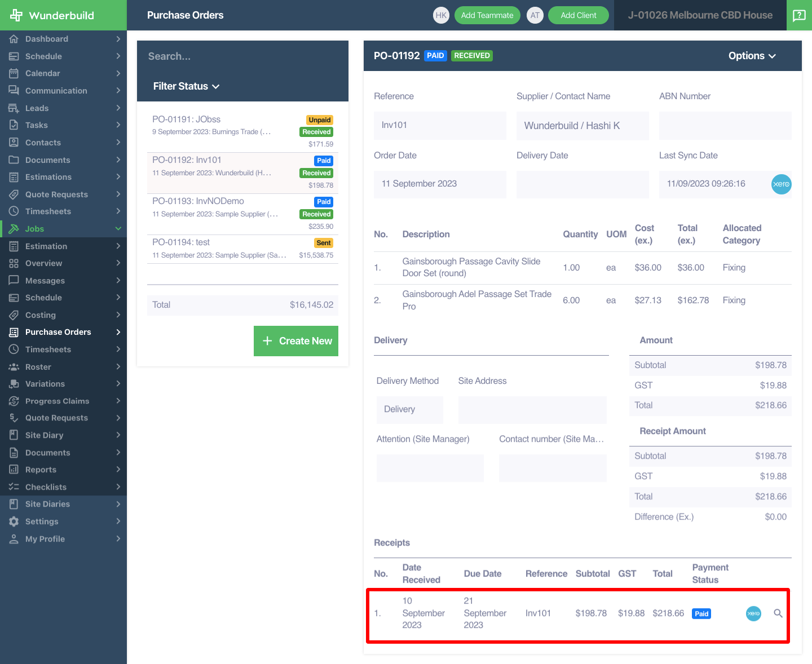Select PO-01191: JObss order

[x=242, y=132]
